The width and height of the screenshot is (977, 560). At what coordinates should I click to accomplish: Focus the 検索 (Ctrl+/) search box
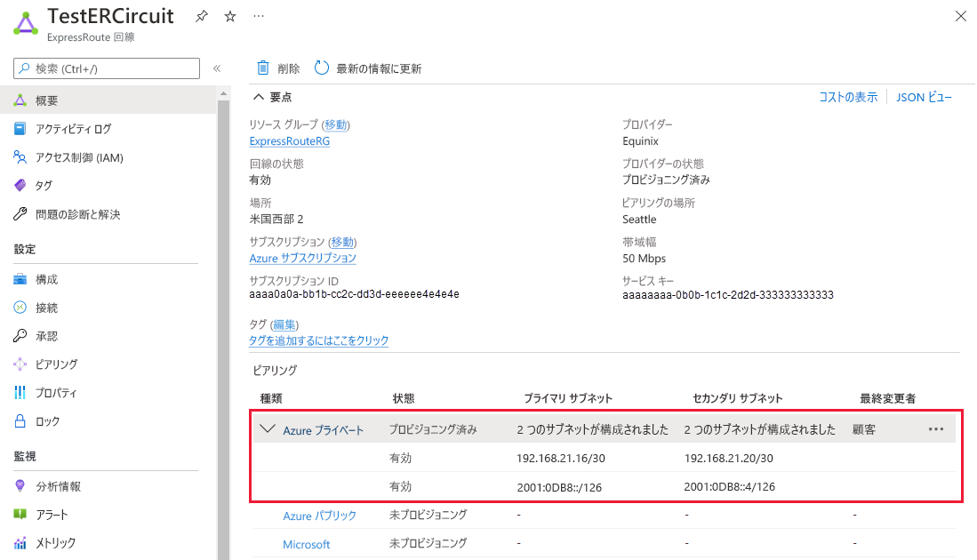107,68
